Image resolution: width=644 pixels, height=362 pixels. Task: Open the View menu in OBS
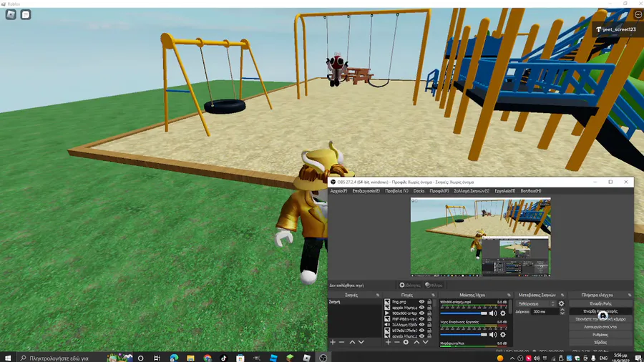tap(396, 191)
